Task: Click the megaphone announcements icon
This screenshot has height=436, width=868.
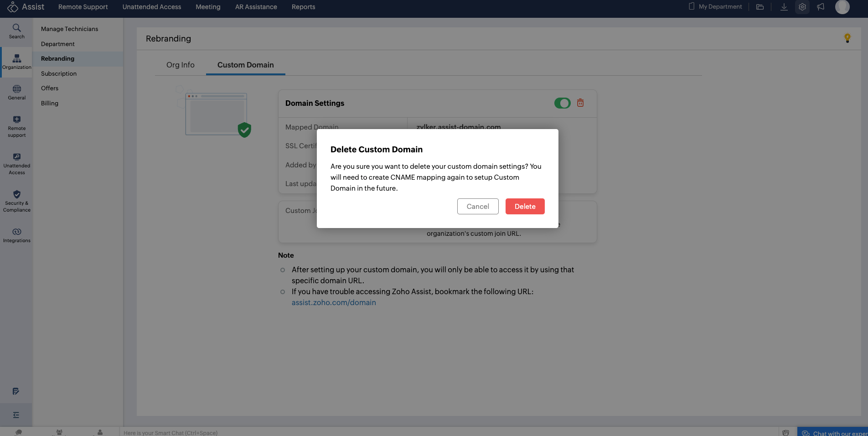Action: (821, 7)
